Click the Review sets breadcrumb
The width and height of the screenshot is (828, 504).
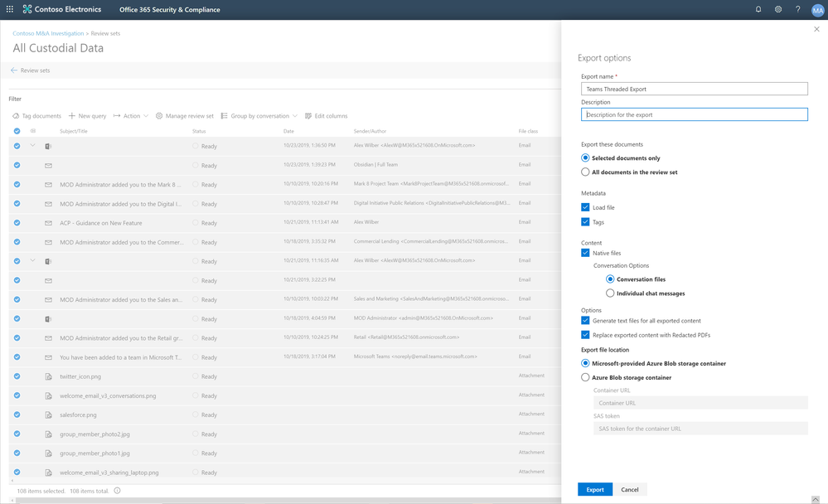[105, 33]
